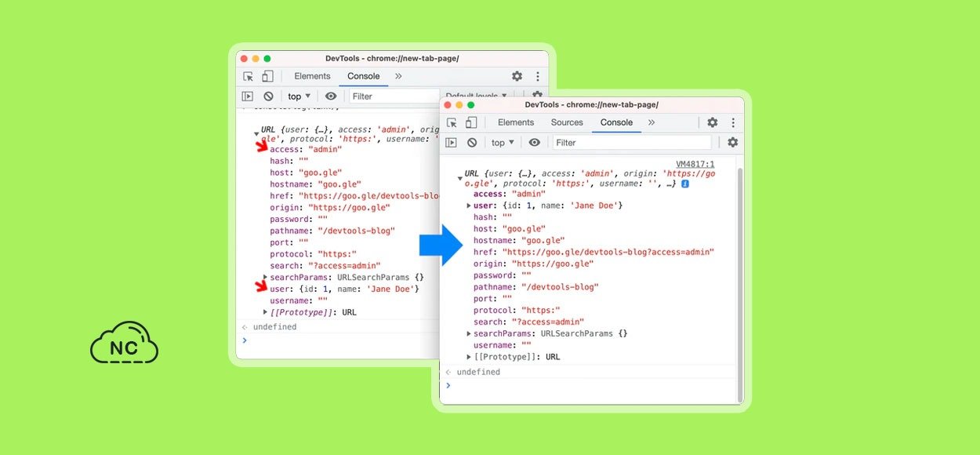Select the inspect element icon in back DevTools window

[249, 76]
